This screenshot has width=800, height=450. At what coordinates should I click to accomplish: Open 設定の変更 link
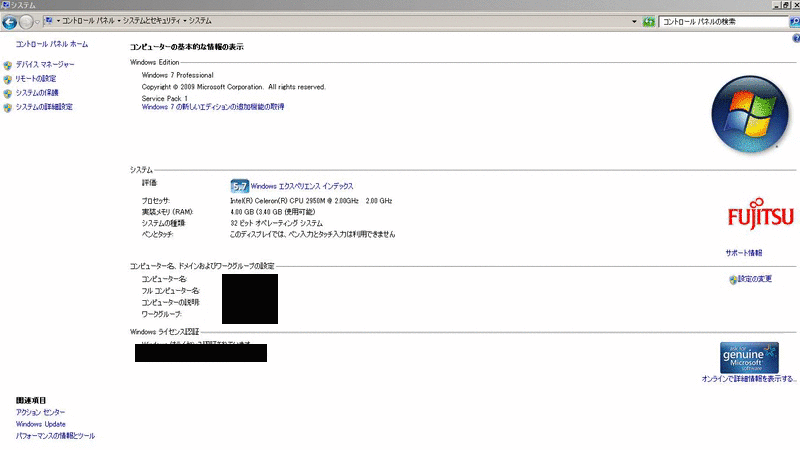coord(755,279)
